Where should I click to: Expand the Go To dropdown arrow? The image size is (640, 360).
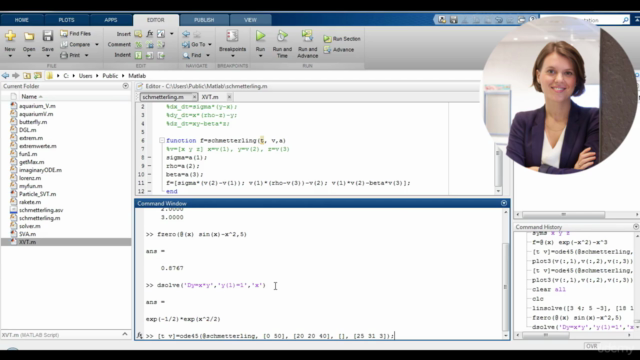point(210,44)
